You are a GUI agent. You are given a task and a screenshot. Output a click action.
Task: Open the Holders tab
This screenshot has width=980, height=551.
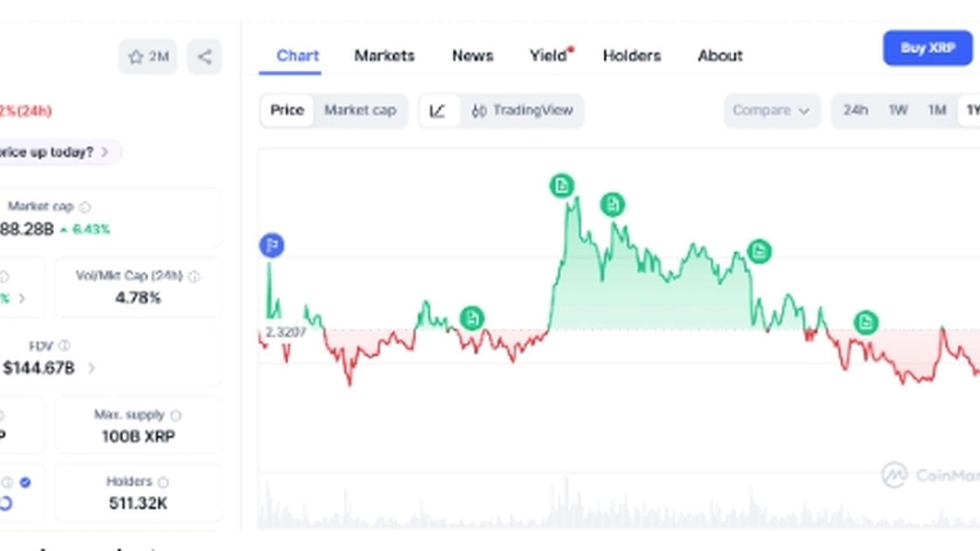(631, 56)
